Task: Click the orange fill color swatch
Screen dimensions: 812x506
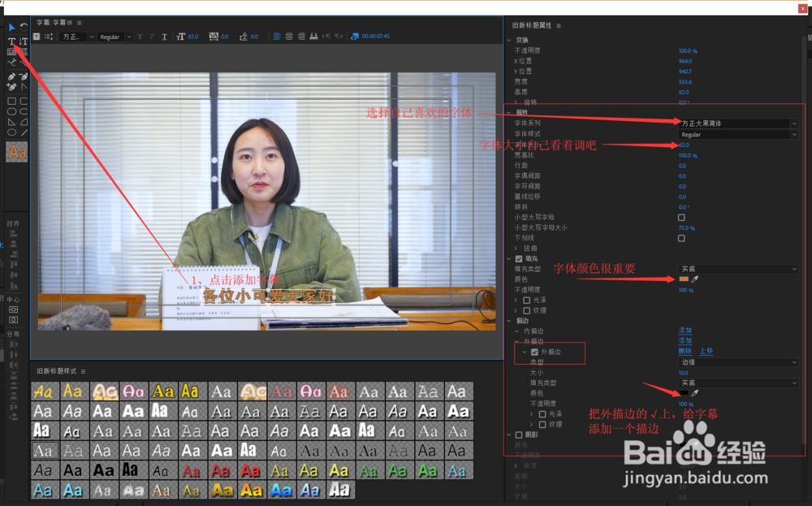Action: 684,279
